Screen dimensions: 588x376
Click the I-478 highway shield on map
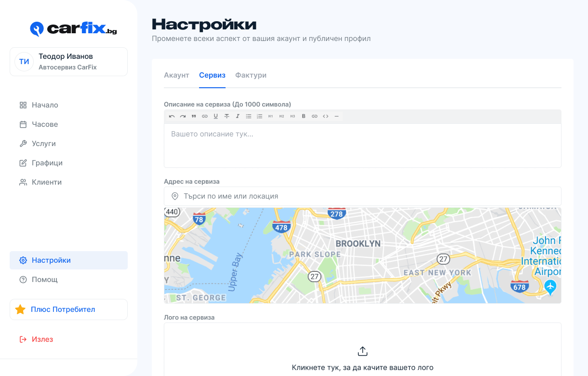pos(281,227)
